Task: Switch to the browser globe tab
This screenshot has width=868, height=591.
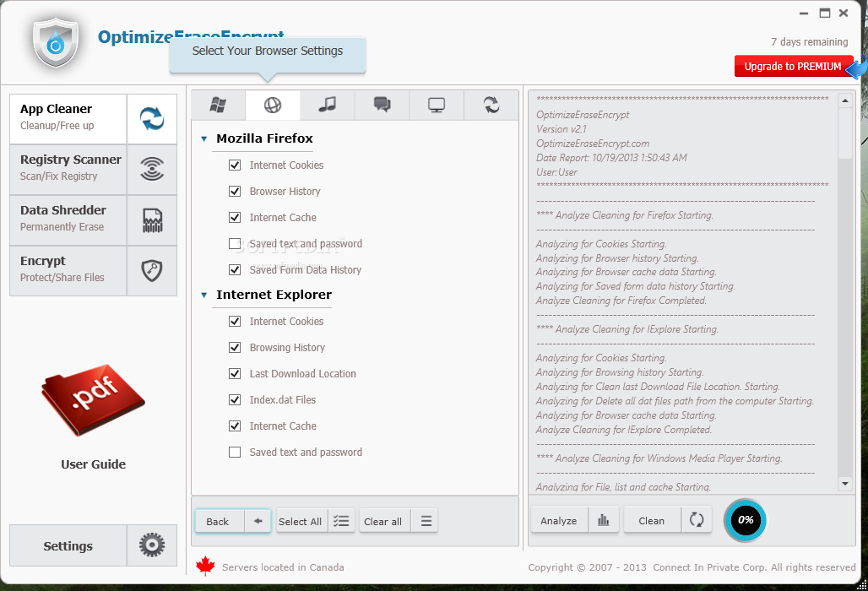Action: 273,105
